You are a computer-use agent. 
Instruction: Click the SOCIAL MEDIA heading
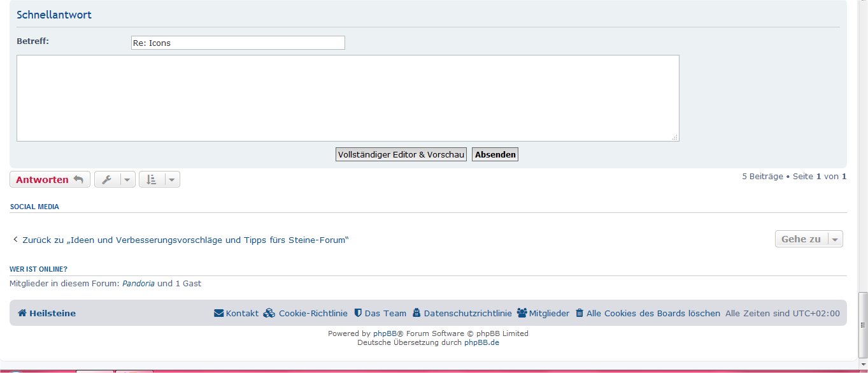pyautogui.click(x=34, y=207)
